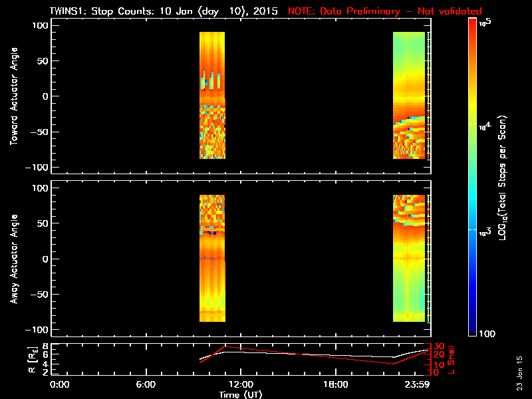The width and height of the screenshot is (532, 399).
Task: Click the red '30' L Shell tick label
Action: (439, 346)
